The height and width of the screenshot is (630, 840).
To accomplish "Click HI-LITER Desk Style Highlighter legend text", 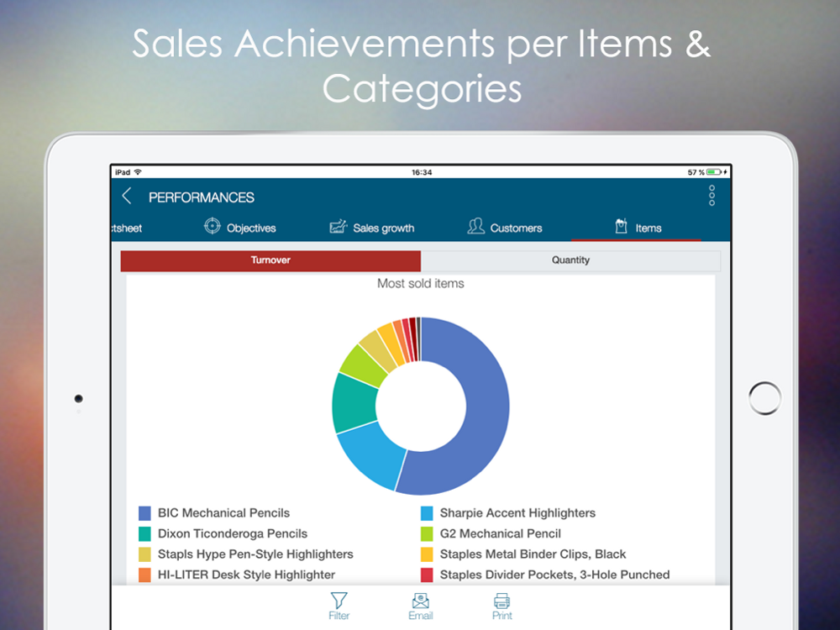I will [246, 575].
